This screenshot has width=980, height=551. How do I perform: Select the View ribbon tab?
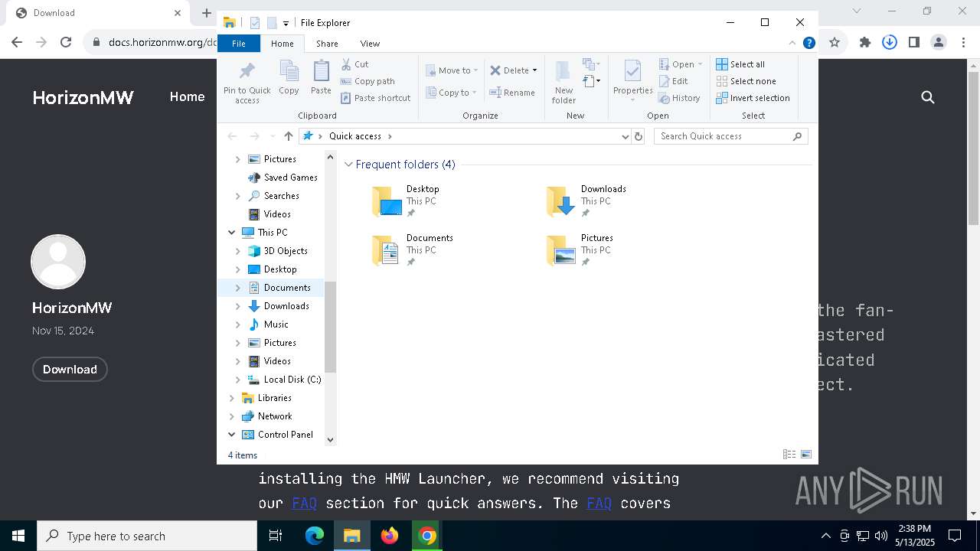coord(370,44)
